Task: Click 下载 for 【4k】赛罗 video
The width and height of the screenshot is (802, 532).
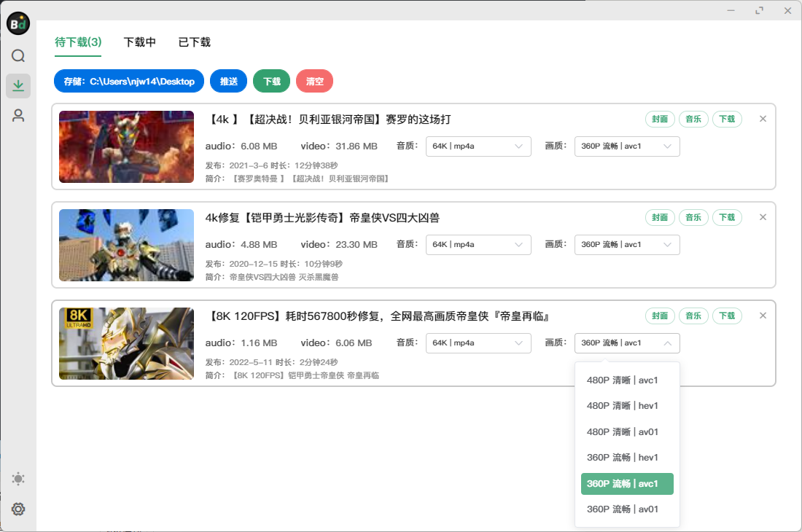Action: pyautogui.click(x=727, y=119)
